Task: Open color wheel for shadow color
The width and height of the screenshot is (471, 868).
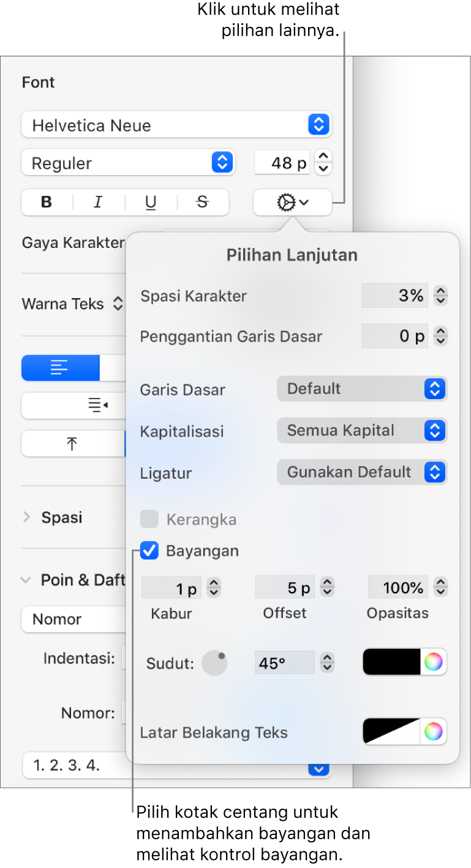Action: [433, 662]
